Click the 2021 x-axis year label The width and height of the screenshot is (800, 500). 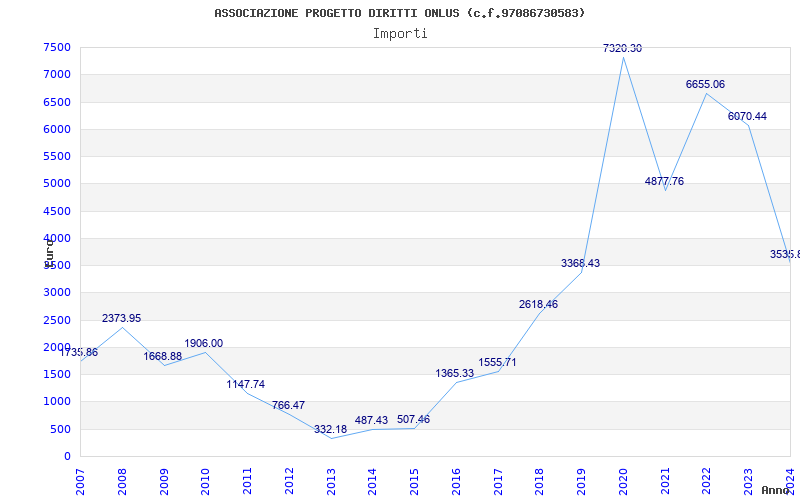[665, 481]
